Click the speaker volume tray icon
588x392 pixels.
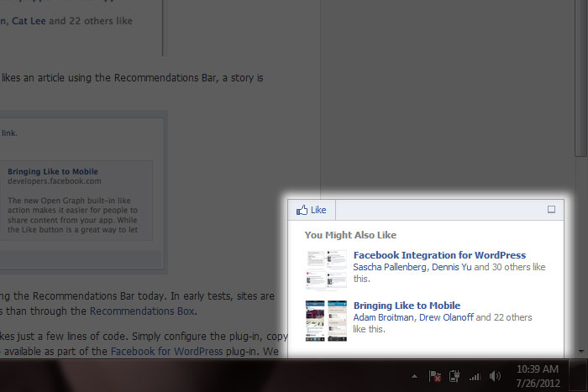tap(495, 376)
